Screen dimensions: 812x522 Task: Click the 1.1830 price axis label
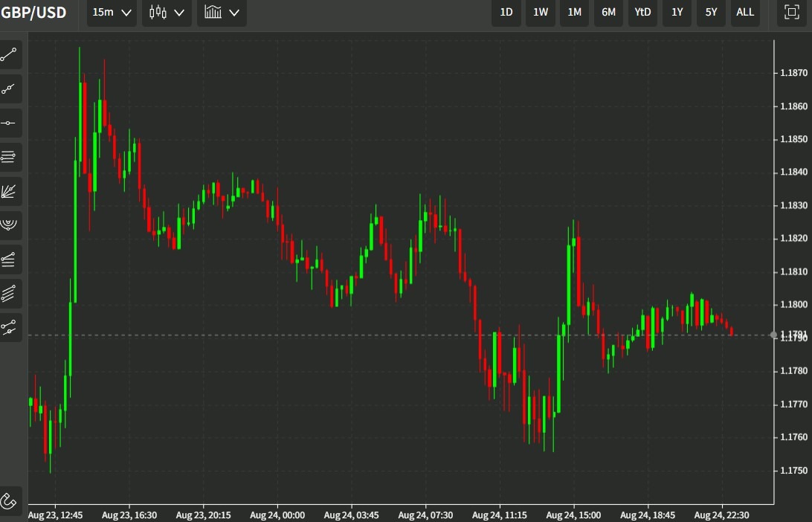(x=793, y=205)
